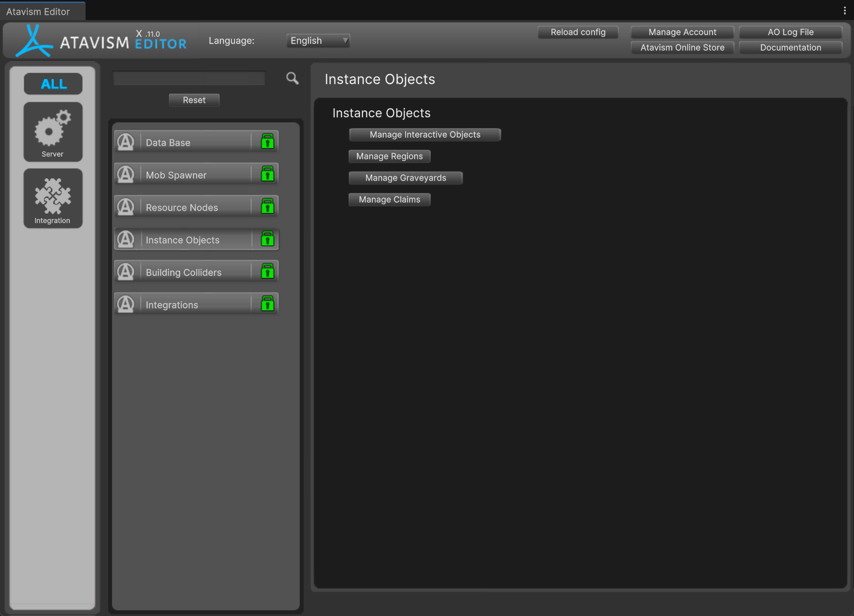Click the search magnifier icon
This screenshot has width=854, height=616.
point(292,78)
